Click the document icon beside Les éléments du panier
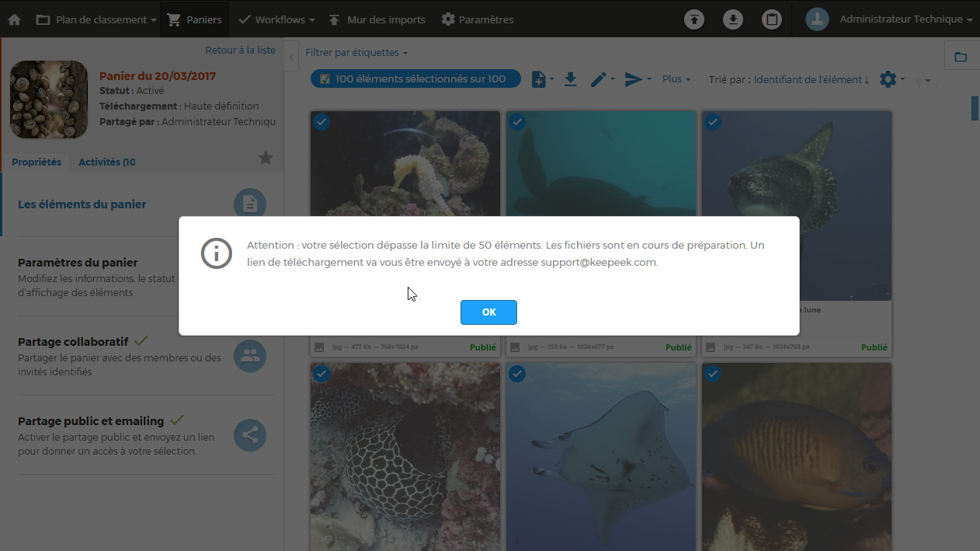 [x=250, y=204]
